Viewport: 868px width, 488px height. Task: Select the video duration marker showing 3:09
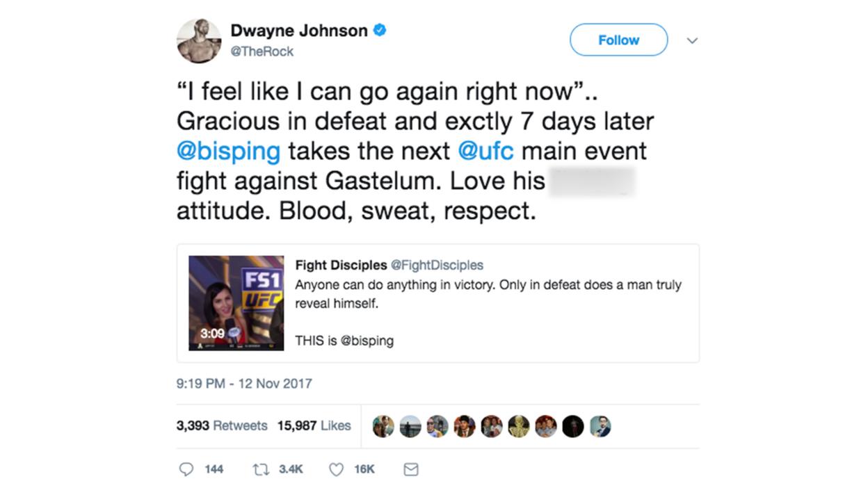212,334
